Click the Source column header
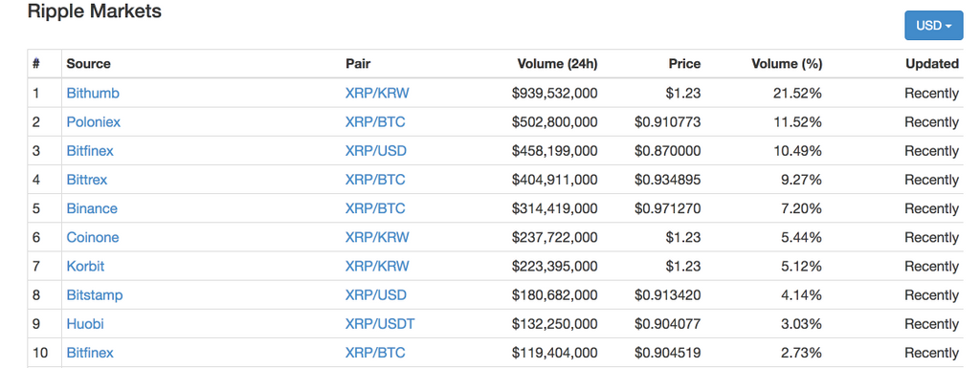This screenshot has width=980, height=368. [89, 64]
